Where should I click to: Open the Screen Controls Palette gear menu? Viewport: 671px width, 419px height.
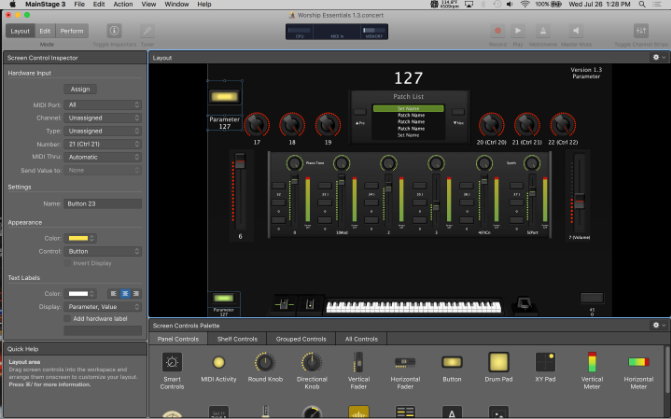[x=659, y=325]
